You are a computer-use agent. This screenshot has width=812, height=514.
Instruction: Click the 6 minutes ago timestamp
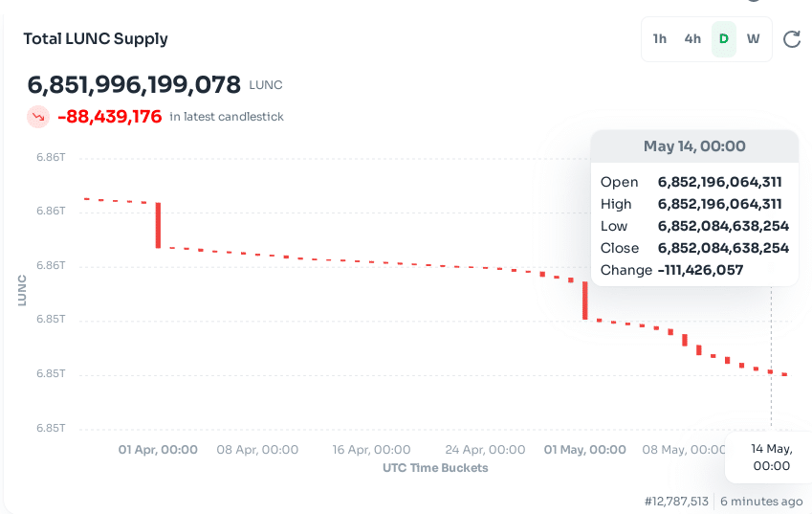(761, 502)
